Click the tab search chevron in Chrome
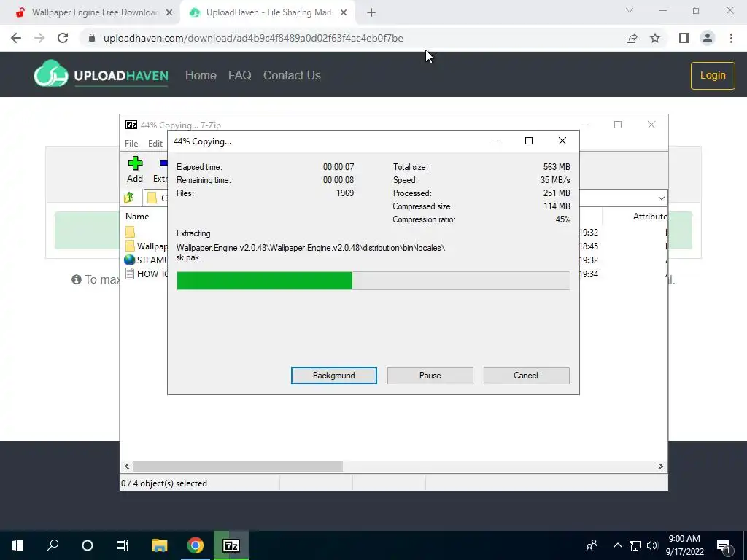 click(630, 10)
